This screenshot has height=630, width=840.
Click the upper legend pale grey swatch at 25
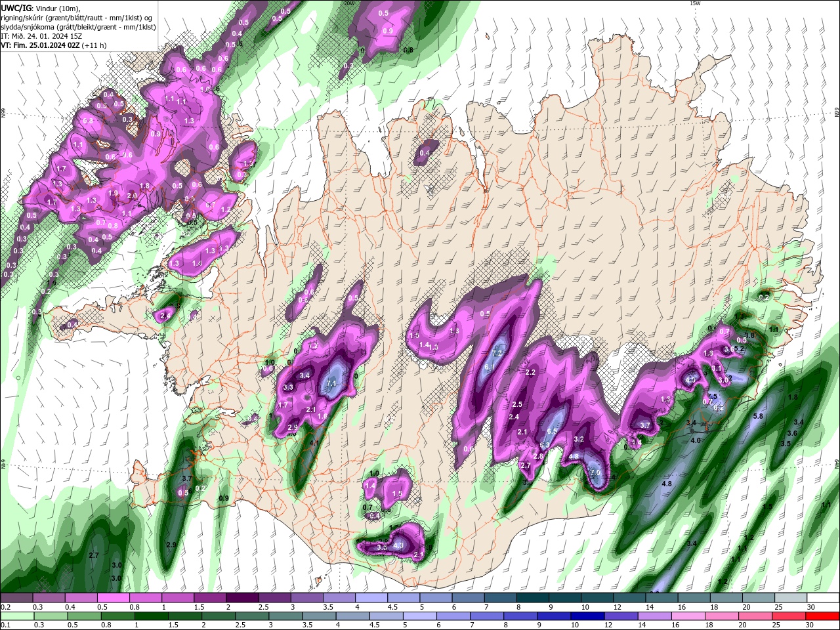pos(791,598)
